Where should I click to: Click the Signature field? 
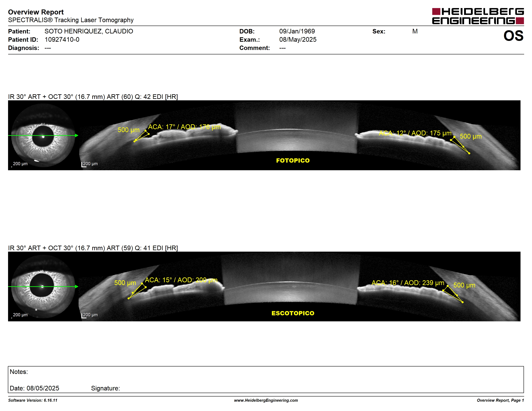[105, 388]
